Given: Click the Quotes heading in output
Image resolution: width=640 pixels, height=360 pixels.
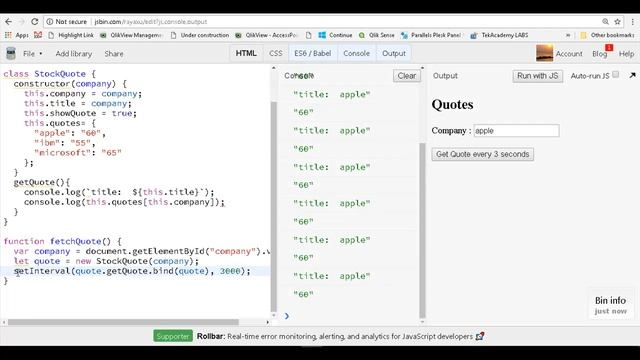Looking at the screenshot, I should point(452,104).
